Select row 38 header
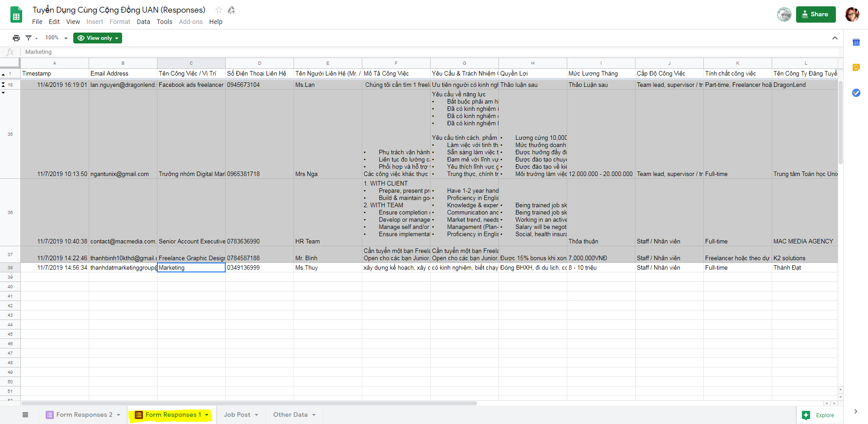Image resolution: width=868 pixels, height=424 pixels. 10,268
